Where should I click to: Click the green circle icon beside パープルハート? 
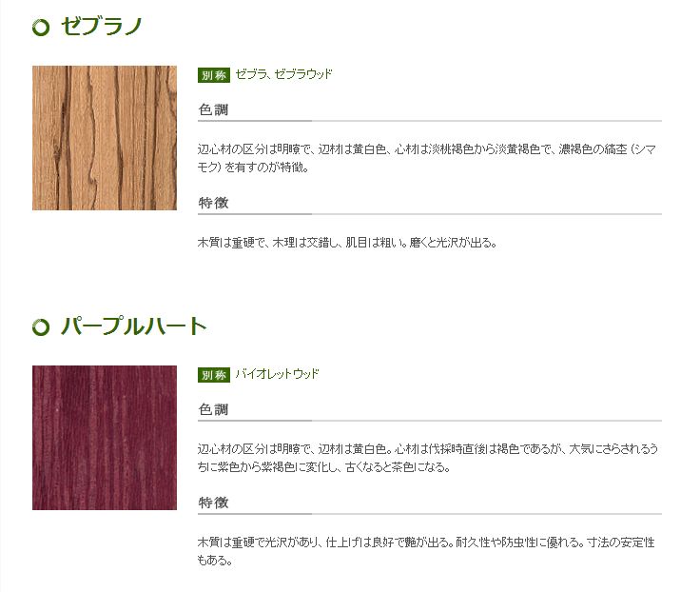[x=41, y=327]
